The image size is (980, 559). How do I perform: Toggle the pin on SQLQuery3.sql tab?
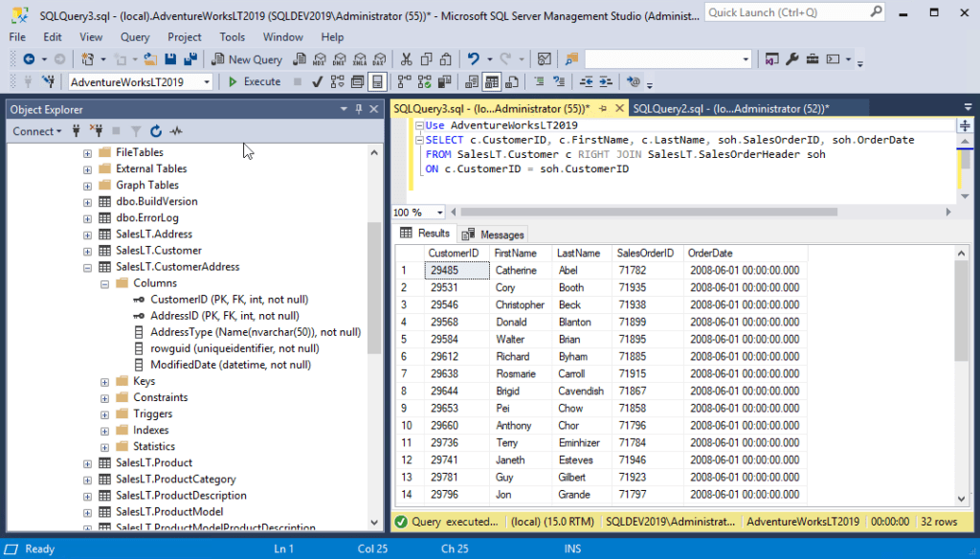tap(603, 109)
